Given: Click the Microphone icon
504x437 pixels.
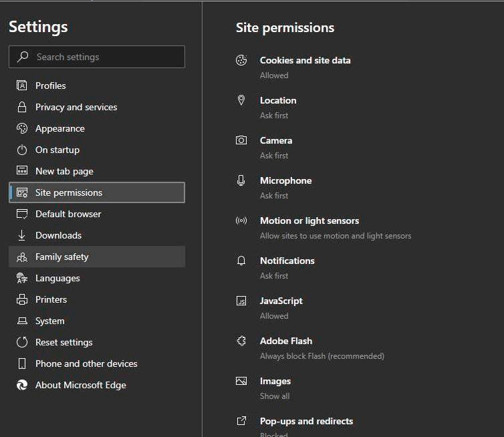Looking at the screenshot, I should (x=241, y=180).
